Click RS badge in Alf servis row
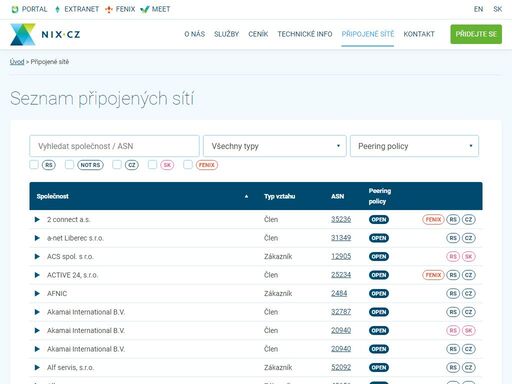The image size is (512, 384). tap(453, 368)
